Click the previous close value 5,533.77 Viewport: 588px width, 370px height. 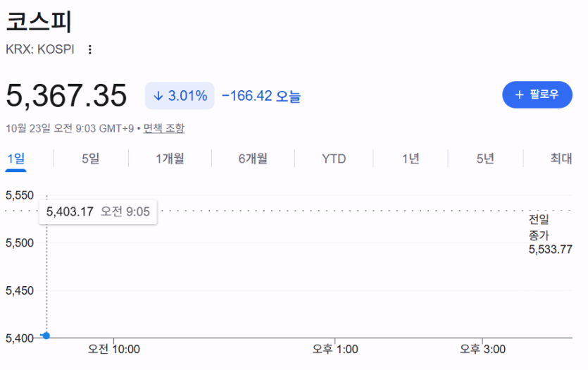tap(550, 249)
